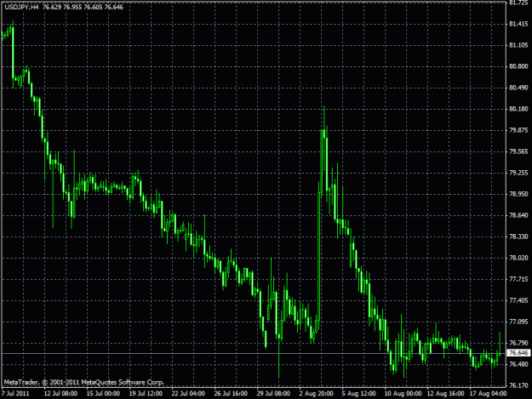Click the 29 Jul 08:00 time label
Screen dimensions: 532x399
[273, 394]
